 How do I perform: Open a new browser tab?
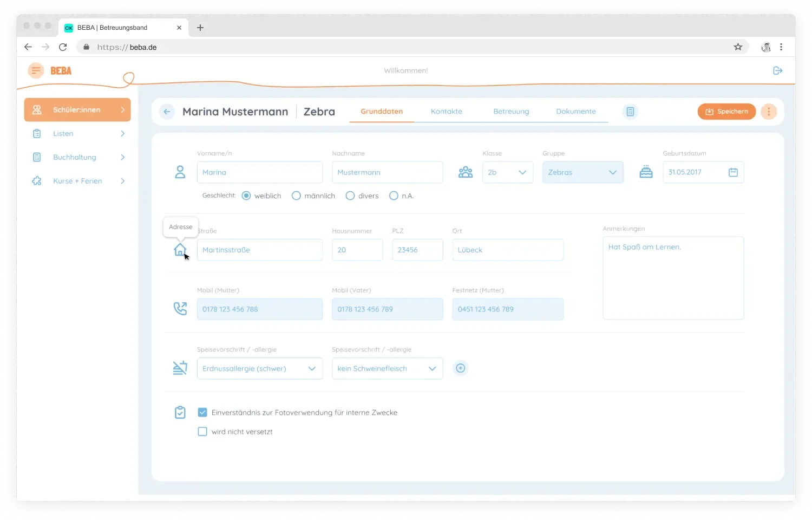pos(200,28)
